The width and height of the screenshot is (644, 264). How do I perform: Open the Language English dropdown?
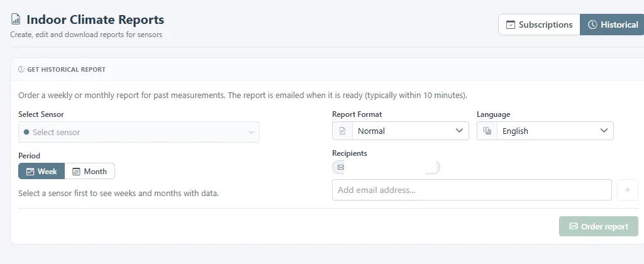545,131
